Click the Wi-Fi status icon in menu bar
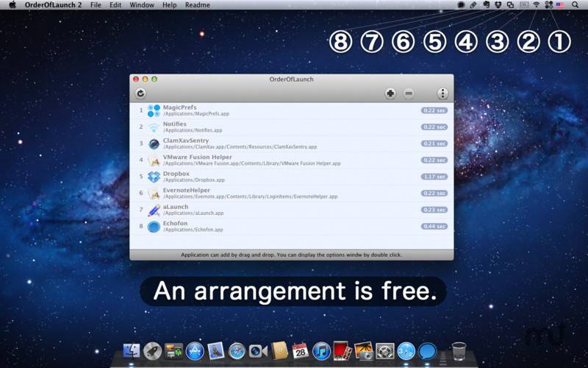588x368 pixels. pos(537,5)
